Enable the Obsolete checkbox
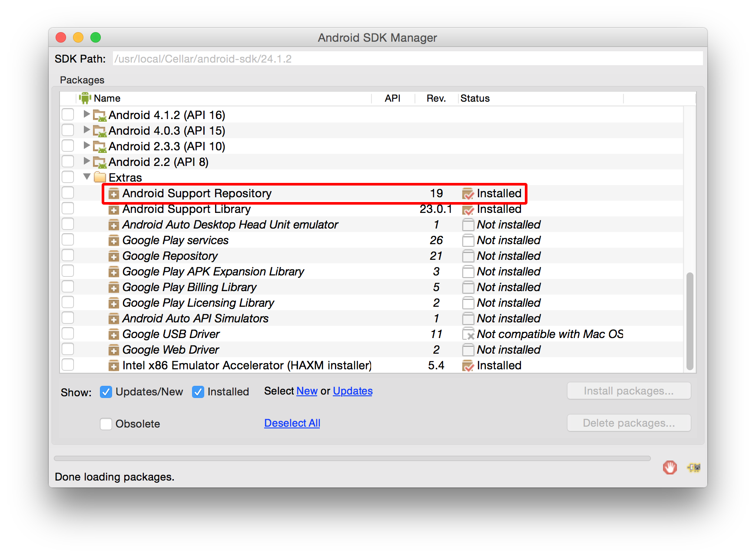Viewport: 756px width, 557px height. pos(106,424)
